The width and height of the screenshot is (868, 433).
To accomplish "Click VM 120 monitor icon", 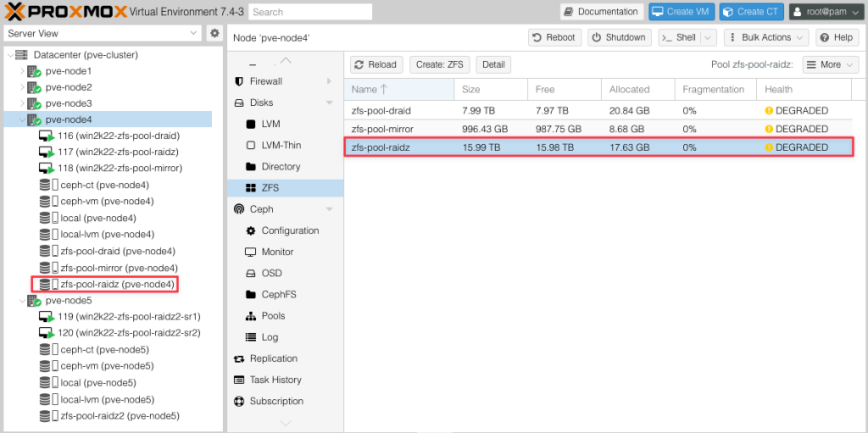I will pyautogui.click(x=47, y=333).
